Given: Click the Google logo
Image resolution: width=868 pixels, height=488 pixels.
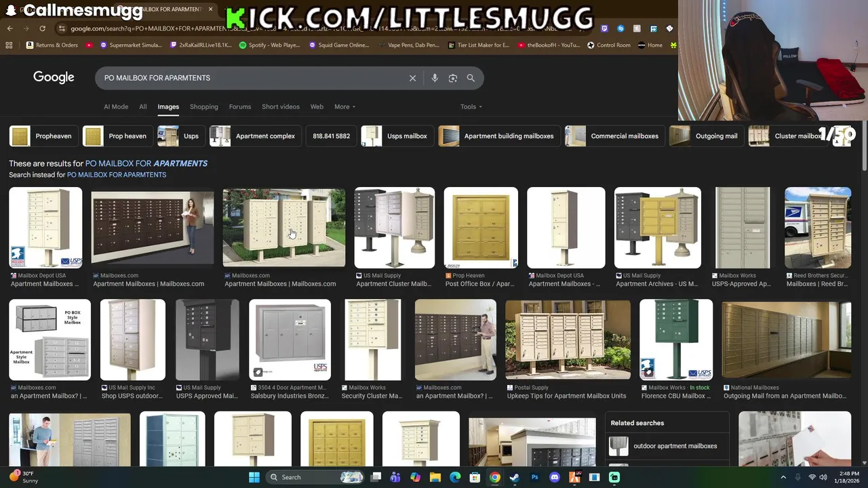Looking at the screenshot, I should [x=54, y=77].
